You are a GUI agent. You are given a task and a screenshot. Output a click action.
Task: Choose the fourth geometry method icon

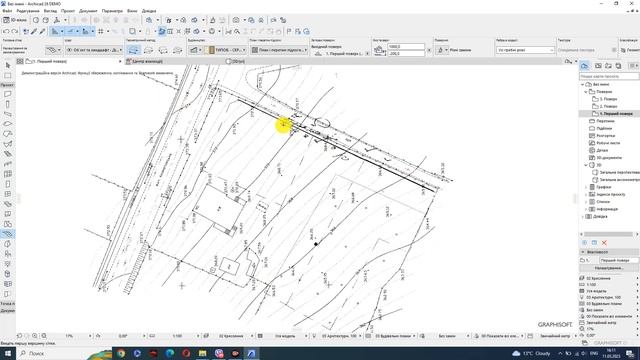tap(177, 50)
